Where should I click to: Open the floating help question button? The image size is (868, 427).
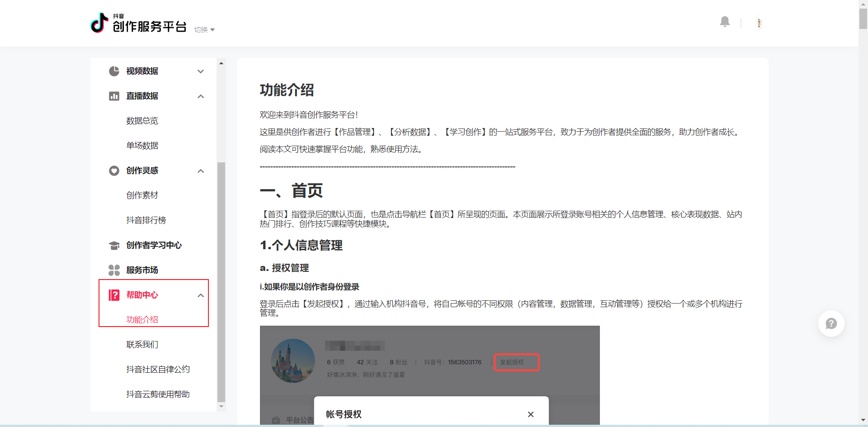click(x=831, y=323)
